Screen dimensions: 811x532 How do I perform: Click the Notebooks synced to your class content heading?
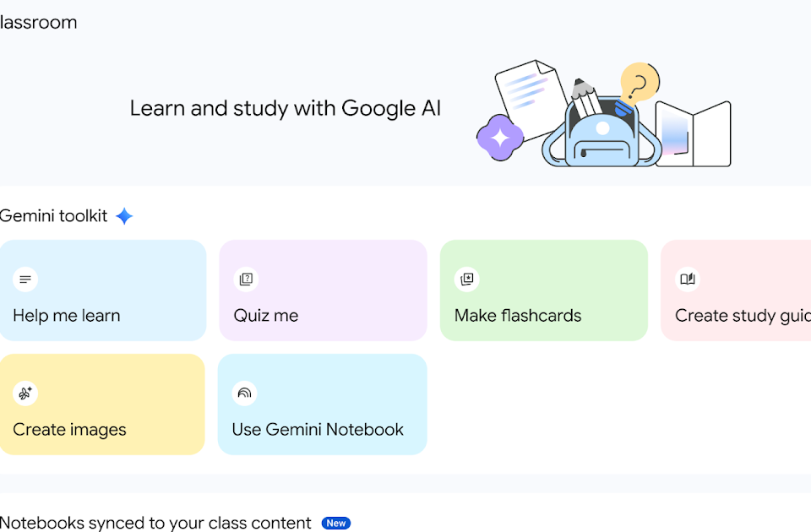[x=155, y=523]
